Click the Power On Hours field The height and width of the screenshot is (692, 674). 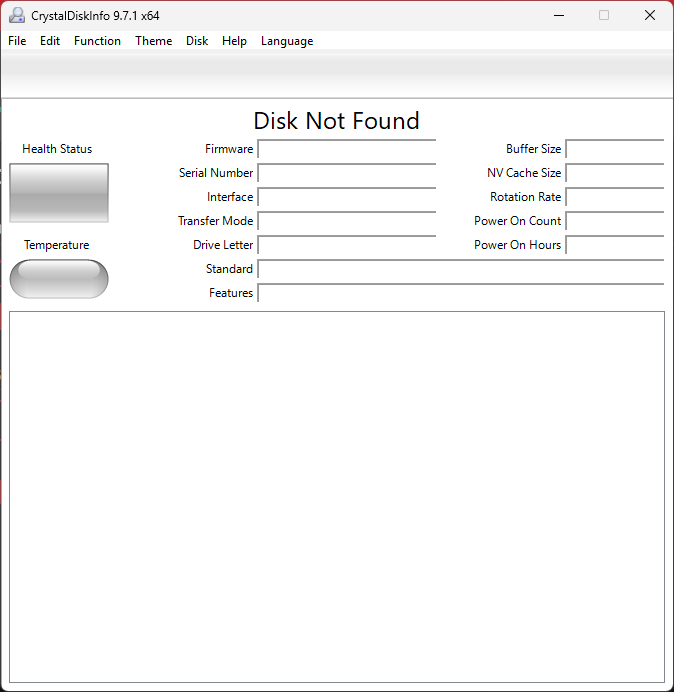pos(614,245)
